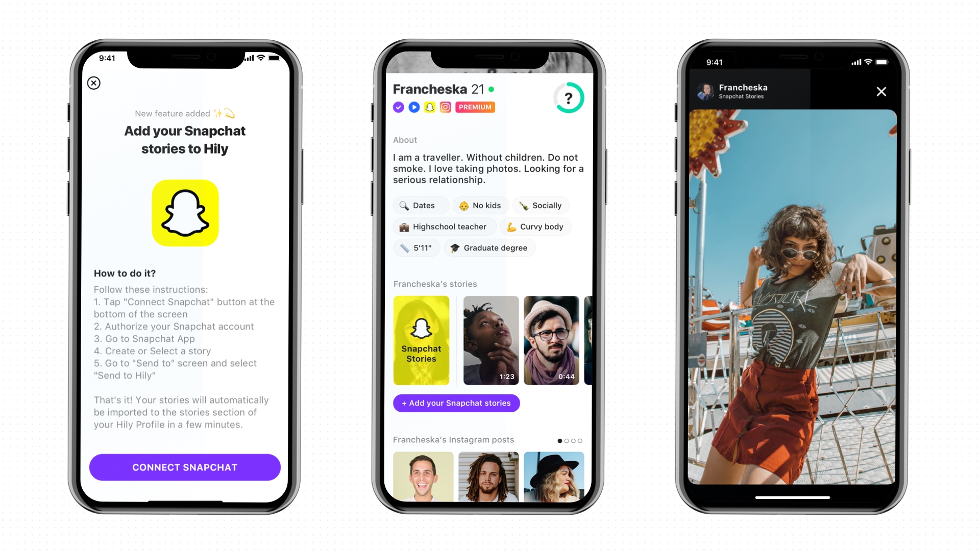Tap the close X button on story viewer

tap(881, 91)
